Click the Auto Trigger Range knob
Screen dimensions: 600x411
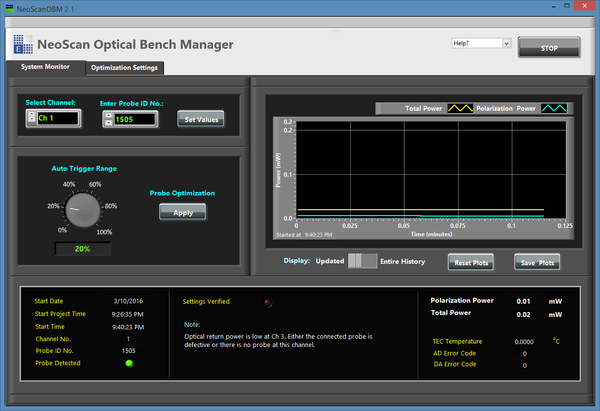coord(82,210)
